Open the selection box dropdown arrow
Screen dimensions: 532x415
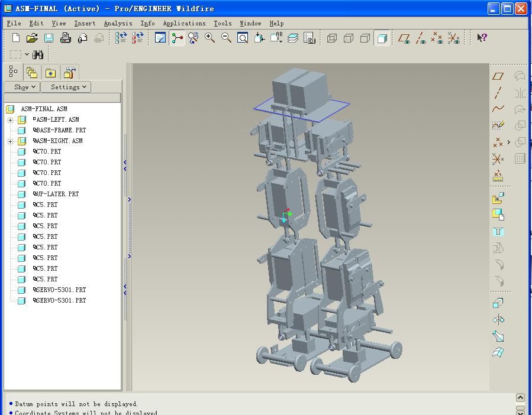[x=27, y=54]
